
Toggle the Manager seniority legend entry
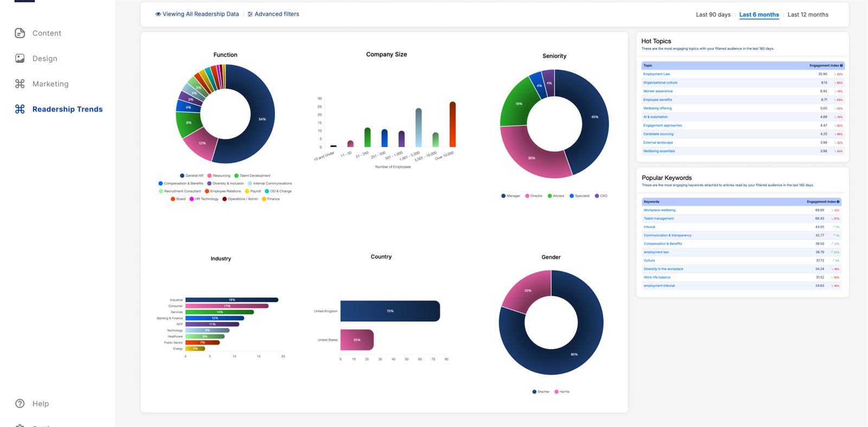click(510, 196)
